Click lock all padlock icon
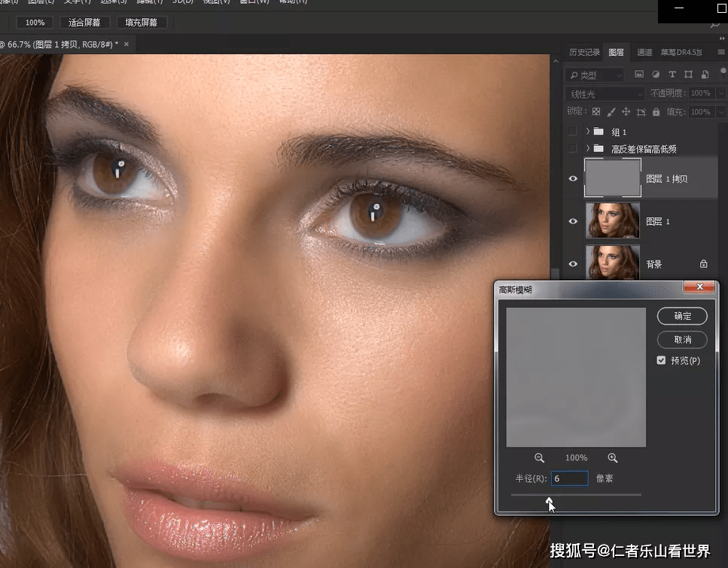 [656, 112]
